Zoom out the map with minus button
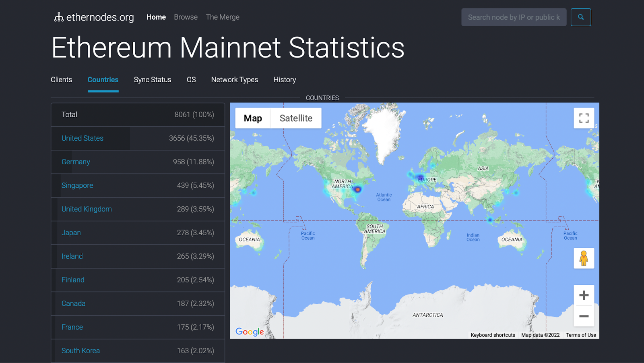The width and height of the screenshot is (644, 363). click(584, 316)
